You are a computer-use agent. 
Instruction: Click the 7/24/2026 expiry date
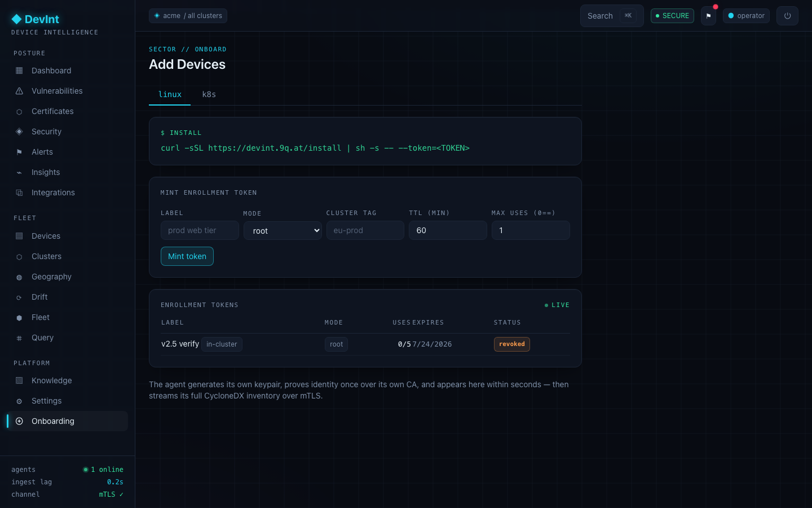pos(432,344)
